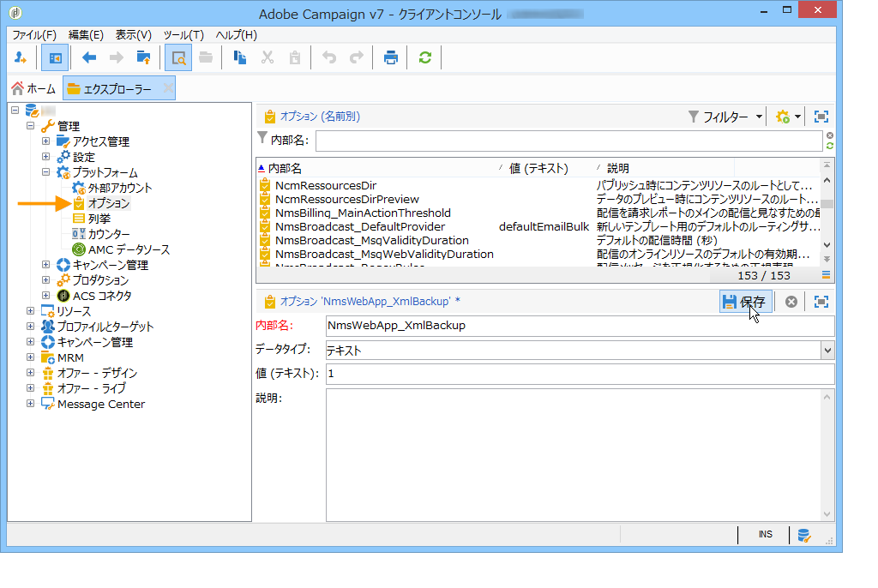Maximize the option detail panel
The width and height of the screenshot is (878, 588).
click(x=821, y=302)
